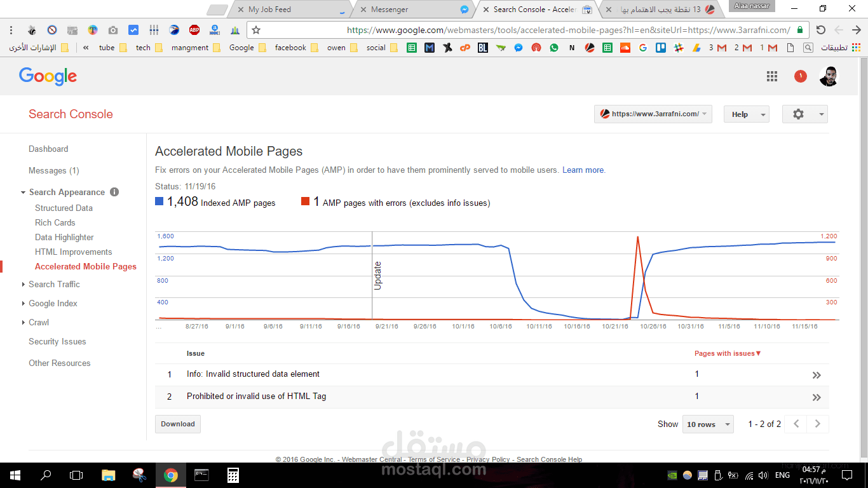This screenshot has width=868, height=488.
Task: Switch to the Arabic-titled 13 tab
Action: (660, 10)
